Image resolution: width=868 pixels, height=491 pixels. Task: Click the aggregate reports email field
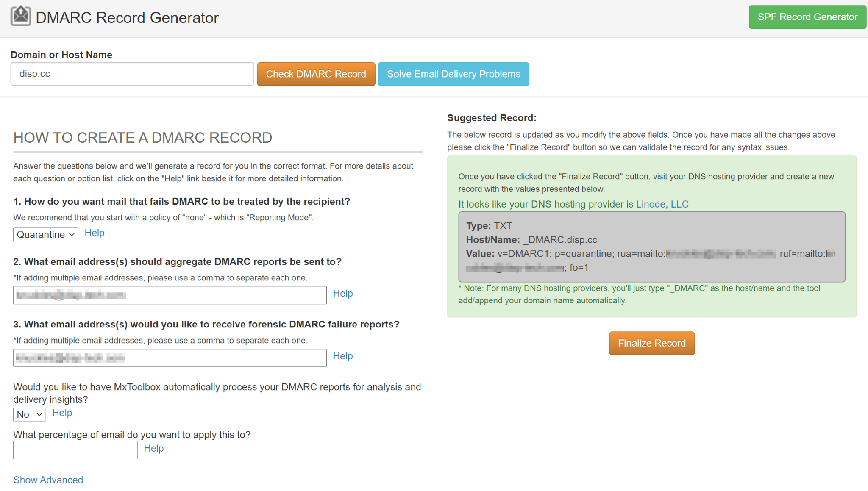[x=170, y=295]
